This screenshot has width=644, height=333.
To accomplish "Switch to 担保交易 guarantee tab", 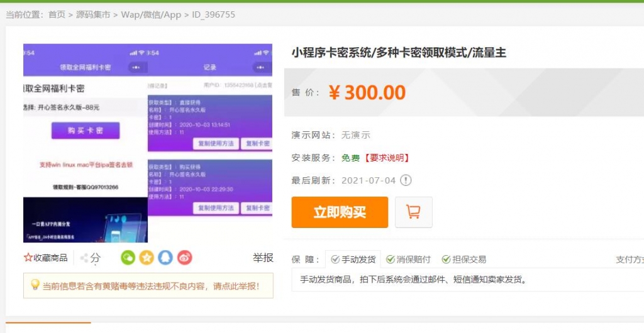I will click(464, 259).
